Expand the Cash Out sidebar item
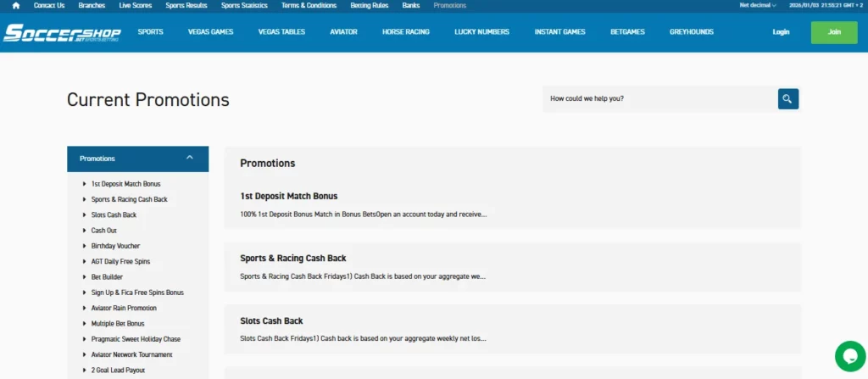This screenshot has height=379, width=868. pyautogui.click(x=103, y=231)
